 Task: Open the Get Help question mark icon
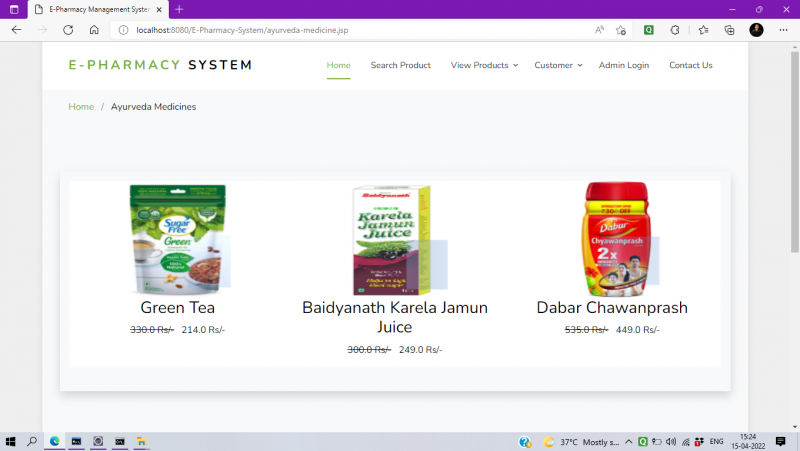[x=525, y=442]
